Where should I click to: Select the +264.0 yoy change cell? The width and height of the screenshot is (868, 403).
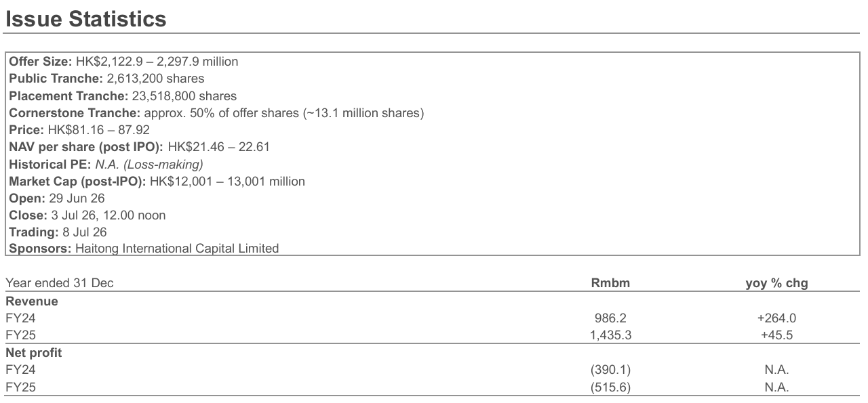coord(776,318)
